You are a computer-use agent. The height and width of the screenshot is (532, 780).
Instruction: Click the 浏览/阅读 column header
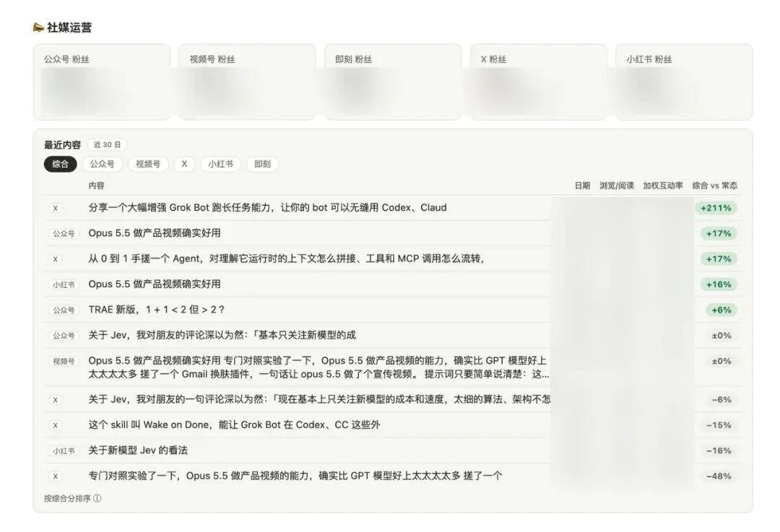click(617, 186)
